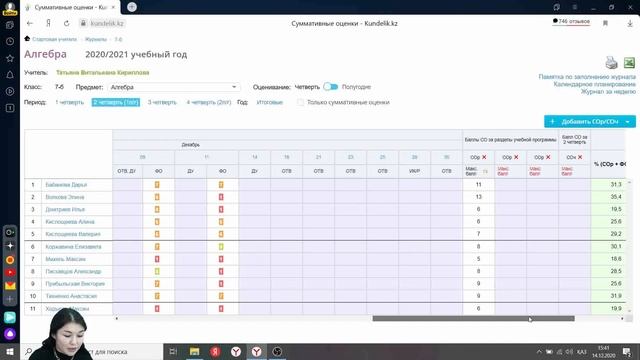Screen dimensions: 640x360
Task: Open Windows Start menu
Action: (10, 351)
